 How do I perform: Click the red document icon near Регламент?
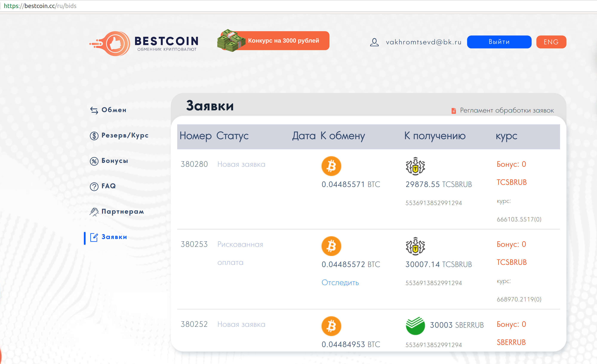click(x=454, y=111)
